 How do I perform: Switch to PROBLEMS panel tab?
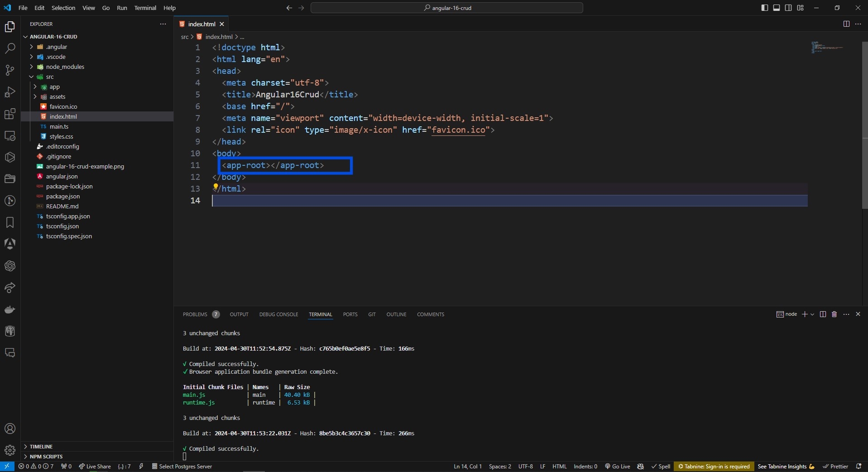coord(201,314)
